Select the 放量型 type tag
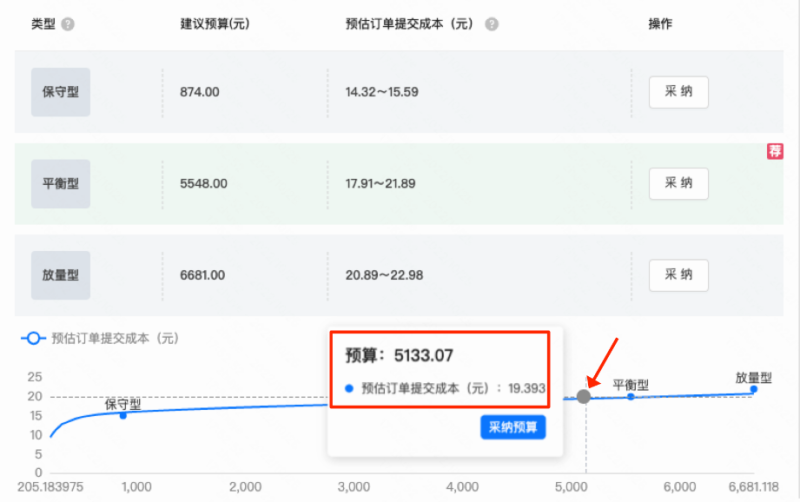Screen dimensions: 800x502 tap(61, 275)
